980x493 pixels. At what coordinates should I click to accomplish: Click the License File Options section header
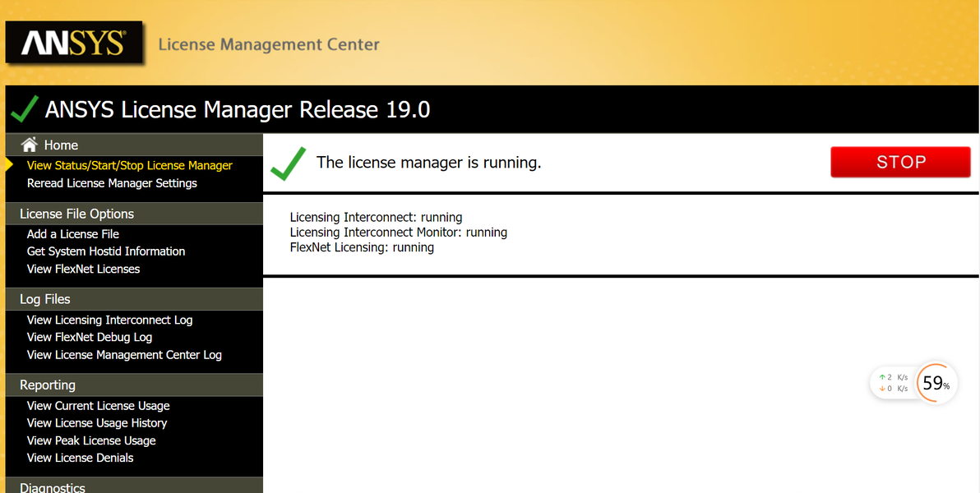tap(134, 214)
